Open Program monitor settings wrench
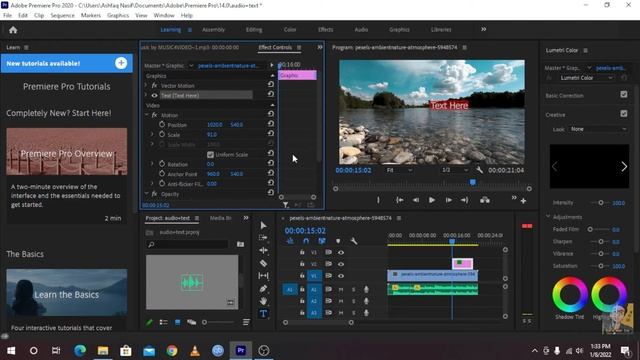 tap(479, 170)
